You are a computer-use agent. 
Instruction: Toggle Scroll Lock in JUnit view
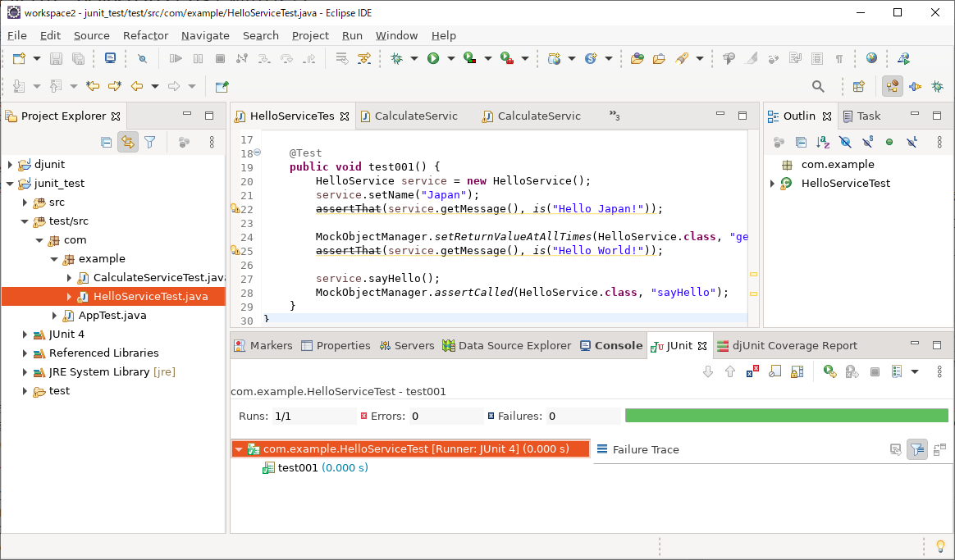(x=797, y=371)
